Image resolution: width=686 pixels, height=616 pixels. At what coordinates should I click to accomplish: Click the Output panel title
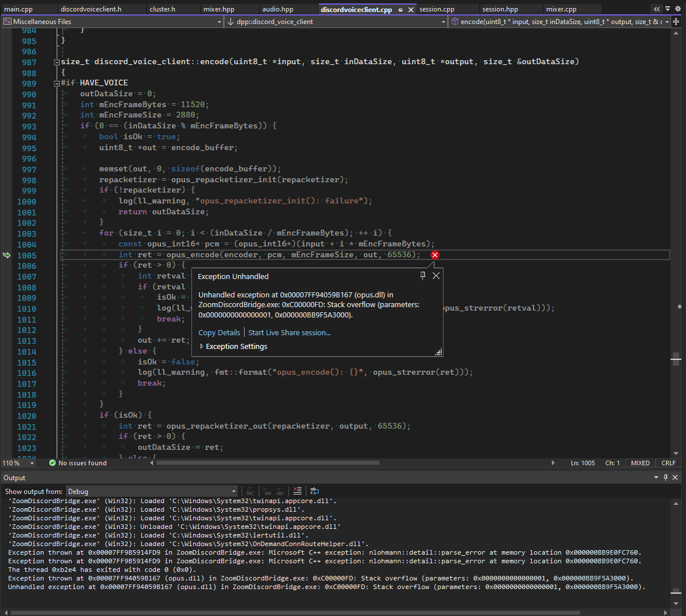(14, 478)
